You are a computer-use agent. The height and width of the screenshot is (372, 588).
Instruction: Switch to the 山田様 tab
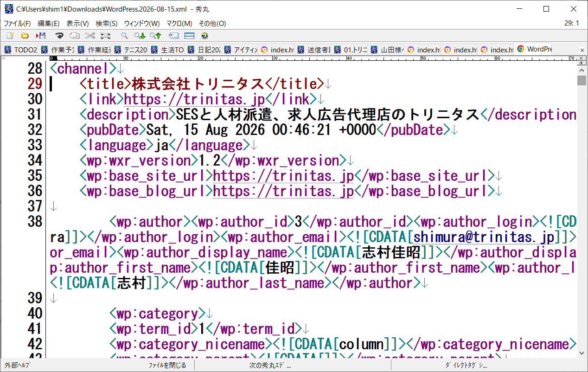(x=387, y=50)
